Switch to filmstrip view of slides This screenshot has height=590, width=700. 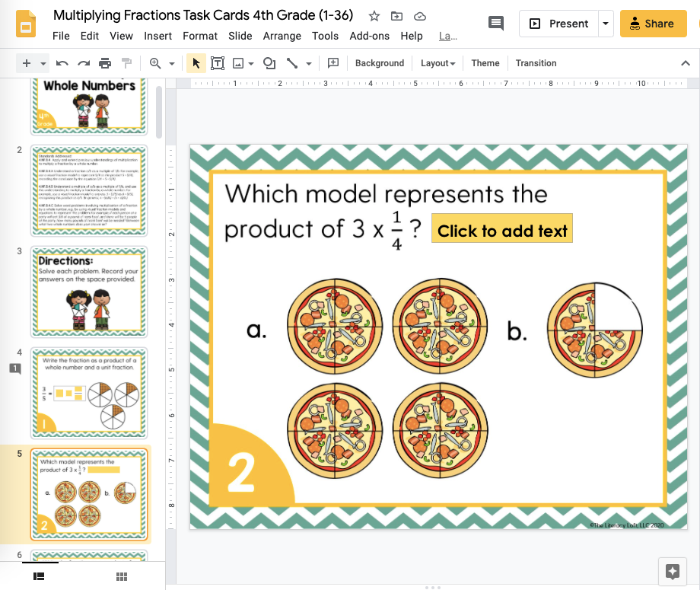pyautogui.click(x=40, y=576)
